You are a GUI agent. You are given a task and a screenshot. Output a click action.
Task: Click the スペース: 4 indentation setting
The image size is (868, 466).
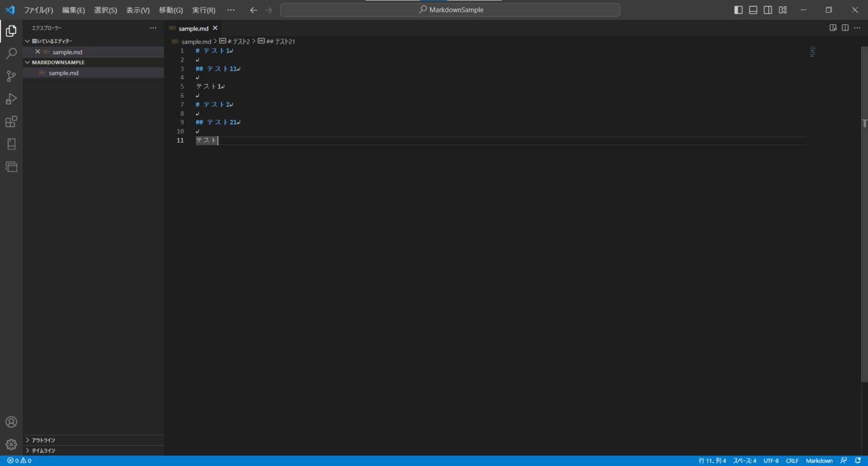tap(745, 461)
